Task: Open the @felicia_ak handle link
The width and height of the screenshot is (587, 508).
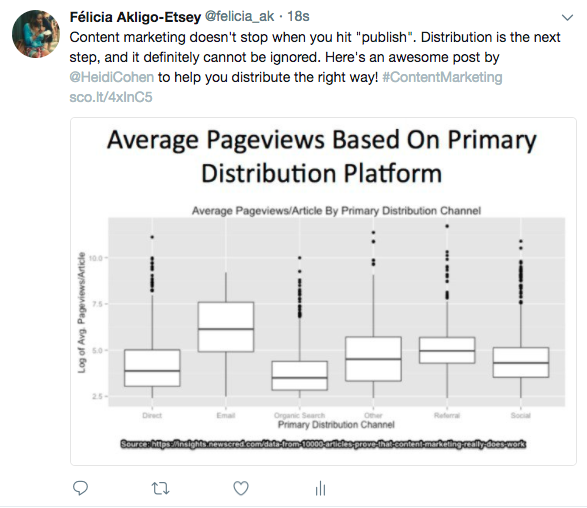Action: point(240,16)
